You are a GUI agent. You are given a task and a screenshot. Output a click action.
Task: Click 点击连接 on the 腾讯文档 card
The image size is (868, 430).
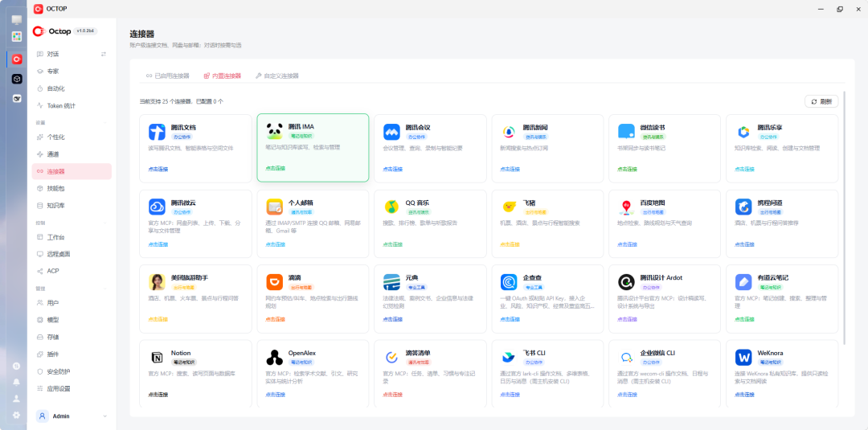coord(158,170)
